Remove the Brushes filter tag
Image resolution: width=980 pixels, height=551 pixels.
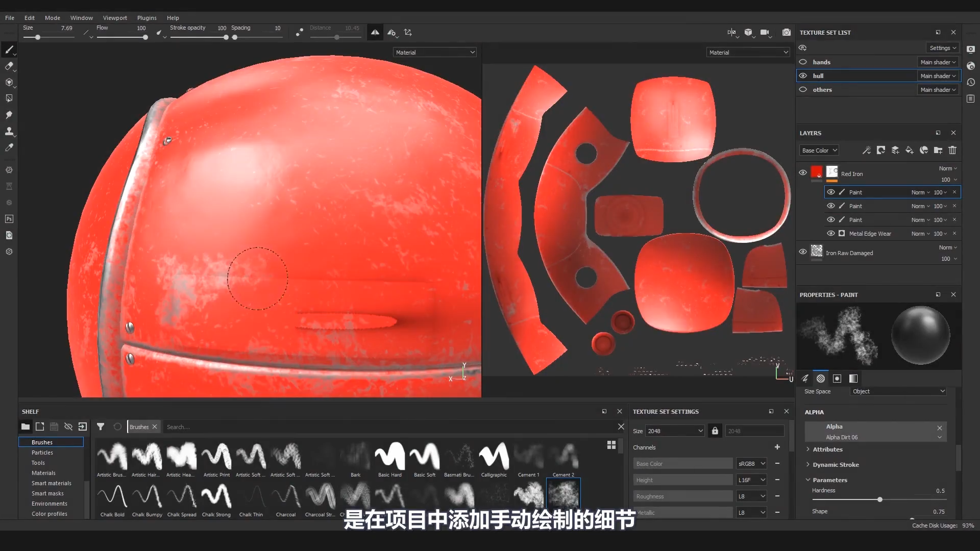(x=155, y=427)
